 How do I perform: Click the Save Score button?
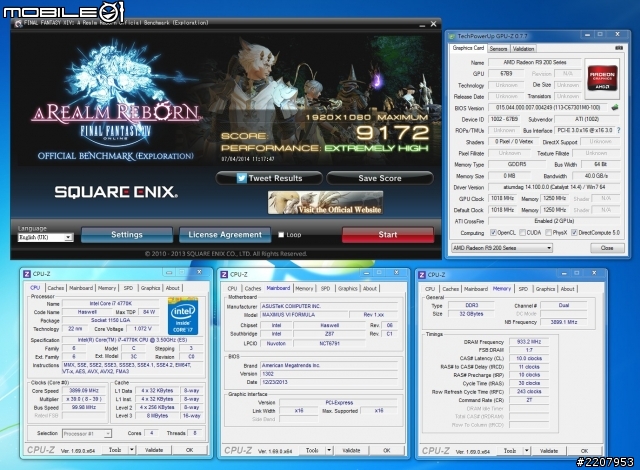click(x=380, y=178)
